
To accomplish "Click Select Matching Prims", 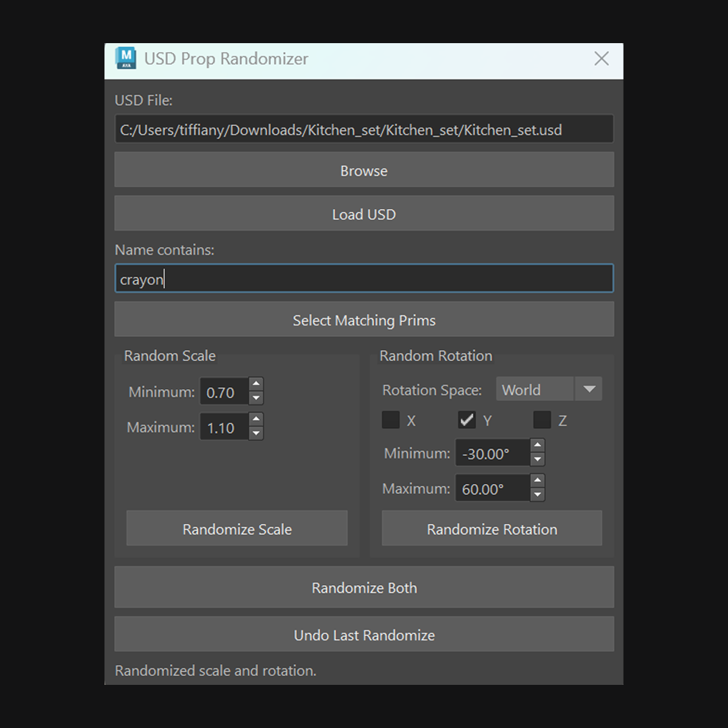I will (364, 320).
